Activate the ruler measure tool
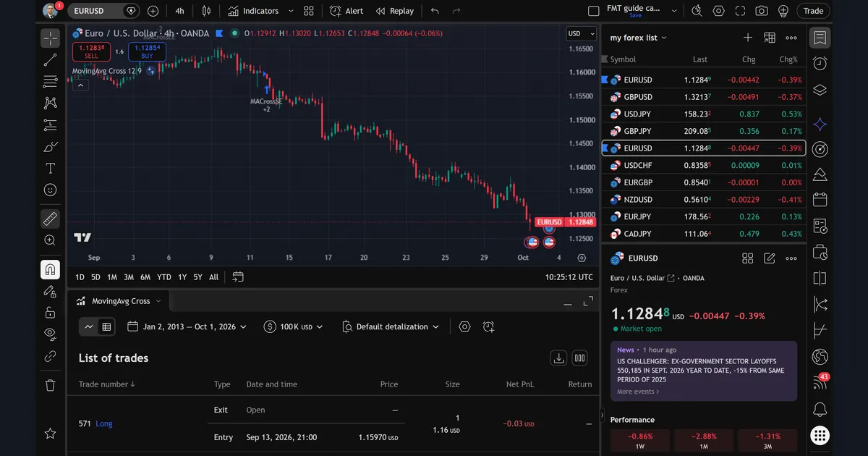The height and width of the screenshot is (456, 868). coord(50,218)
